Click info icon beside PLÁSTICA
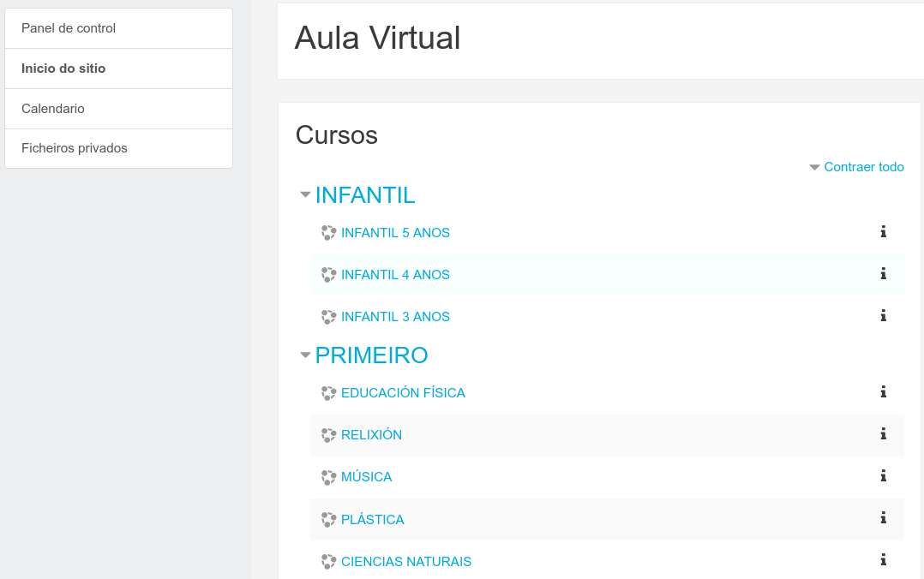Viewport: 924px width, 579px height. click(883, 517)
